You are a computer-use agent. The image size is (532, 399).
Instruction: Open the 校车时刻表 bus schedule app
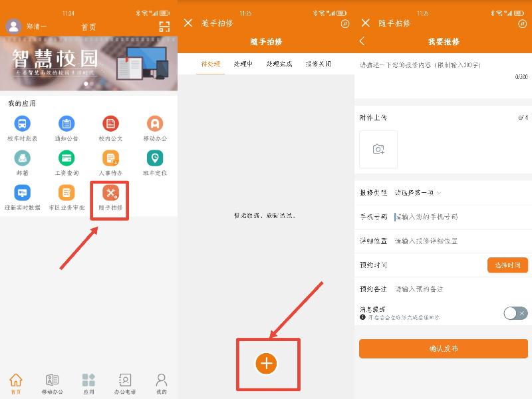[x=23, y=124]
